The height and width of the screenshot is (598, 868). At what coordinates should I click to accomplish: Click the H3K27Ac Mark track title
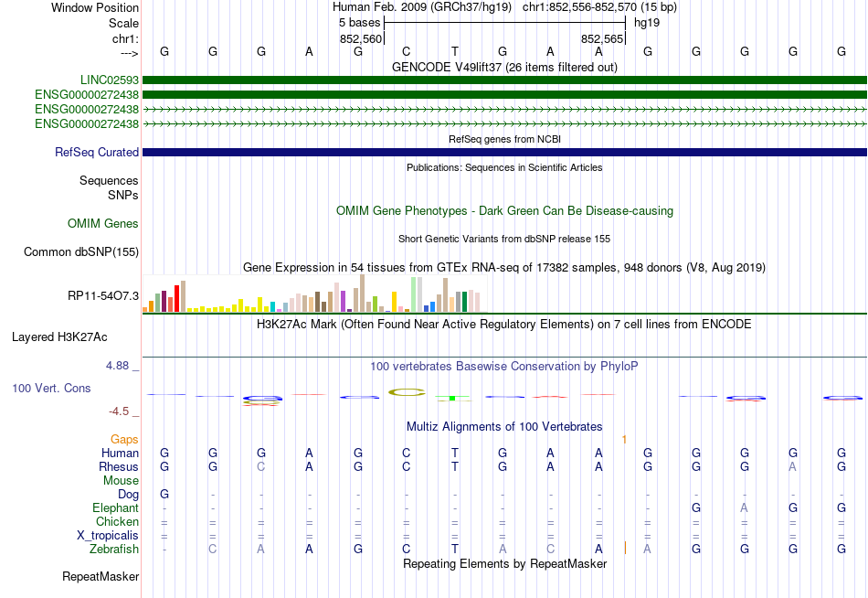click(504, 325)
